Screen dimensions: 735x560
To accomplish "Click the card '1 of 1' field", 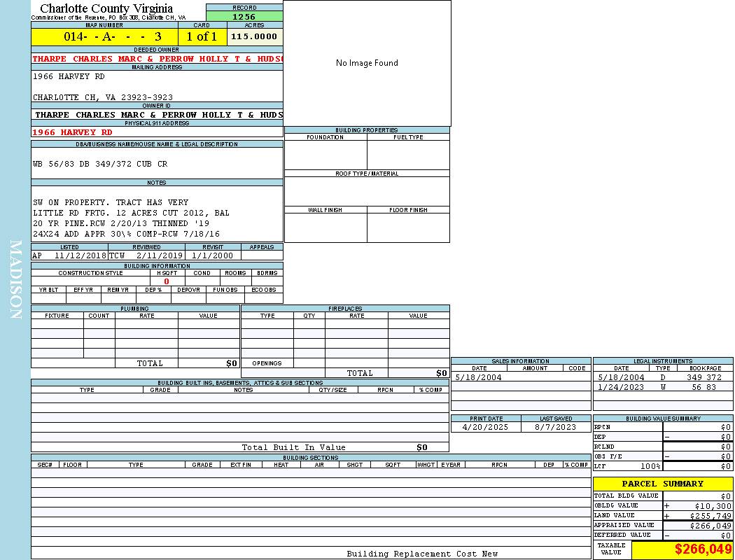I will (x=202, y=36).
